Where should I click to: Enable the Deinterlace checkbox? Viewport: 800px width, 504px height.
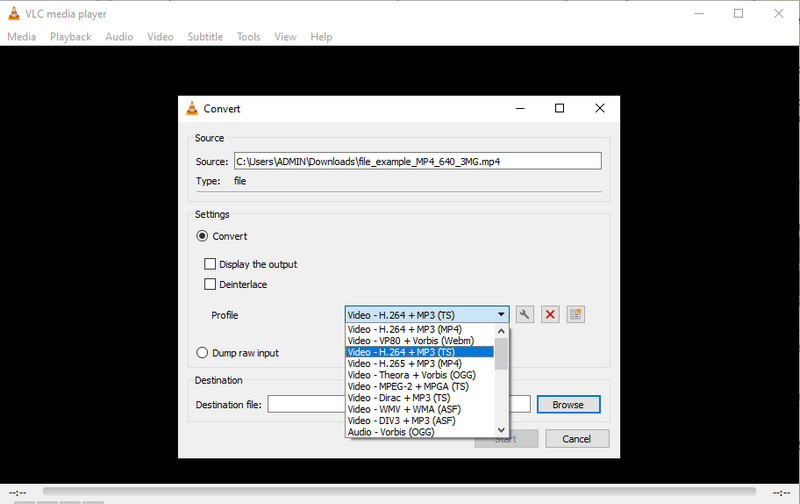[210, 285]
